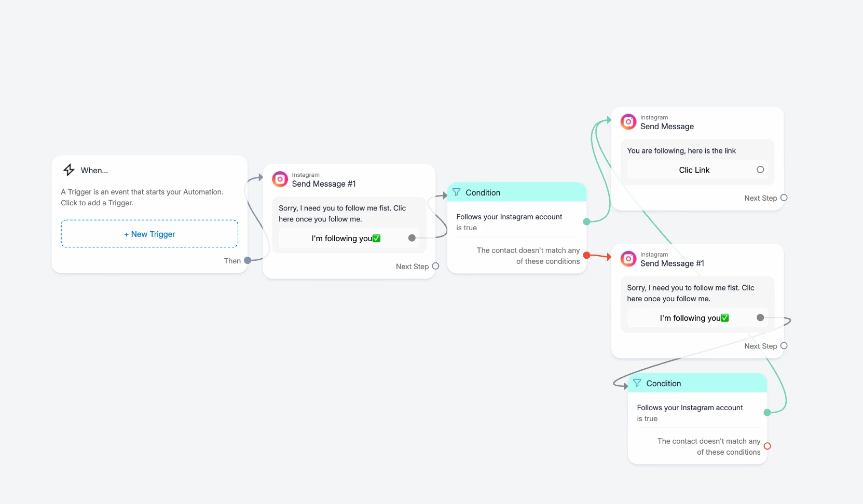This screenshot has width=863, height=504.
Task: Add a trigger with the New Trigger button
Action: 149,234
